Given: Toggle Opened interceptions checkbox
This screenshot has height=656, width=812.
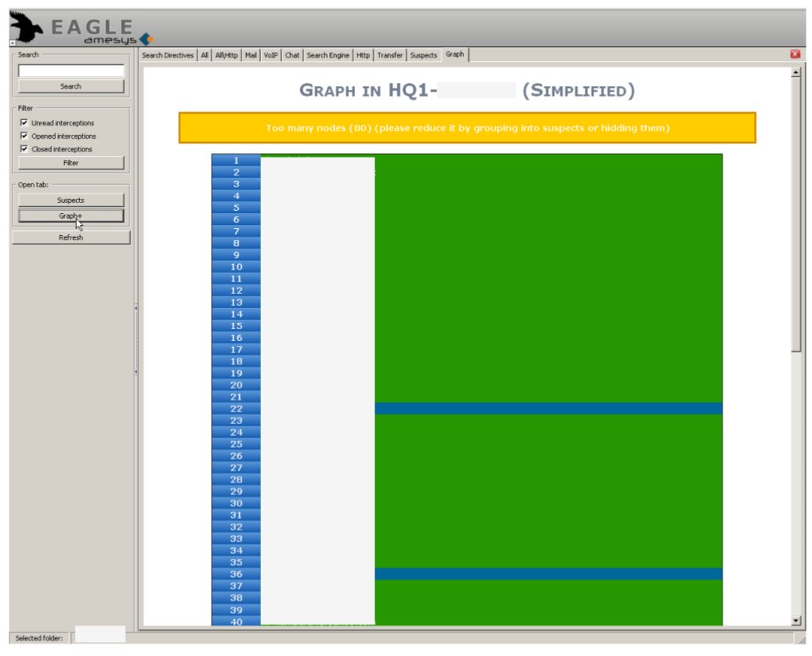Looking at the screenshot, I should tap(24, 136).
